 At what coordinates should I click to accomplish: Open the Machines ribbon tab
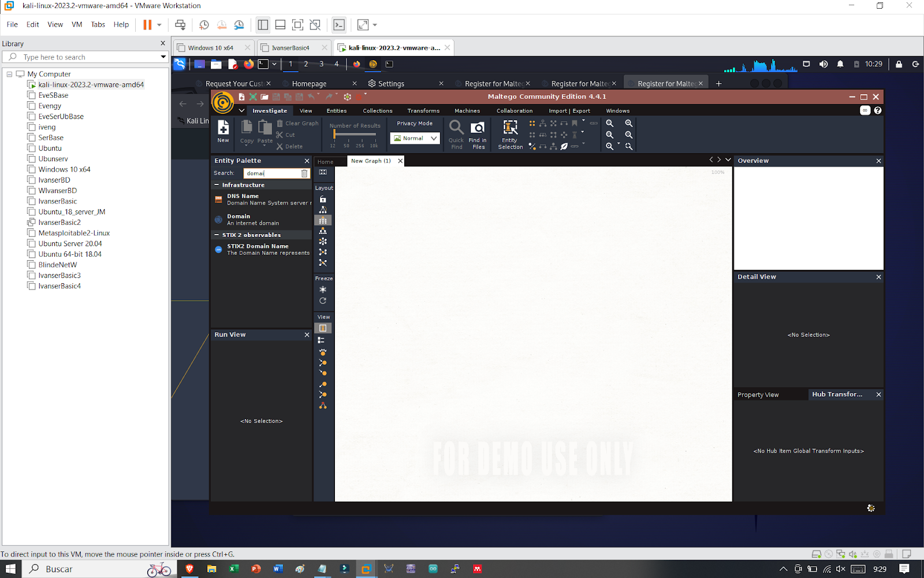pyautogui.click(x=467, y=111)
